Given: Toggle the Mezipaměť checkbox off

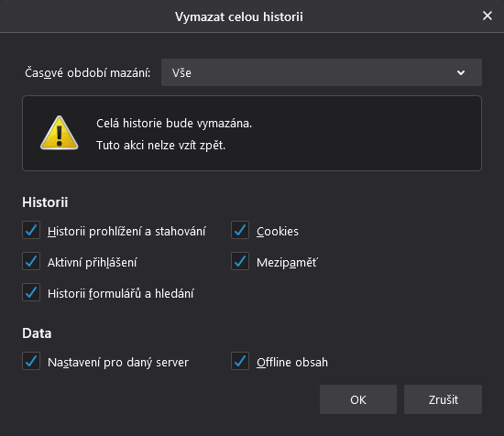Looking at the screenshot, I should (x=240, y=261).
